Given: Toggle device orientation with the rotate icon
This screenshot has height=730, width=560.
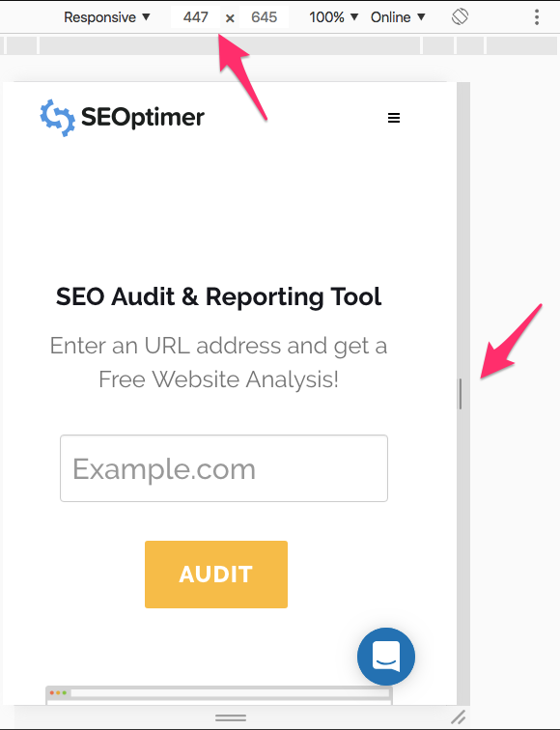Looking at the screenshot, I should point(460,17).
